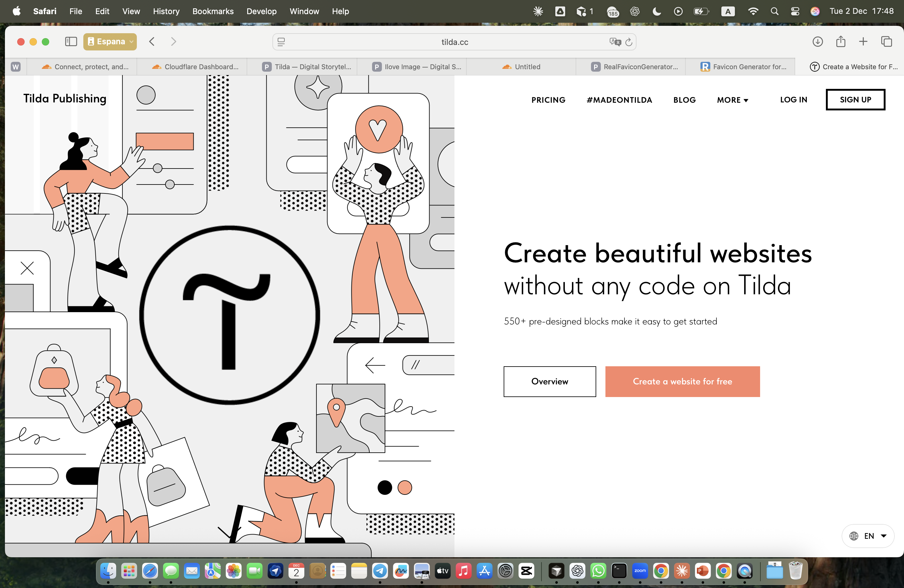Open the Espana profile dropdown
Image resolution: width=904 pixels, height=588 pixels.
coord(110,42)
